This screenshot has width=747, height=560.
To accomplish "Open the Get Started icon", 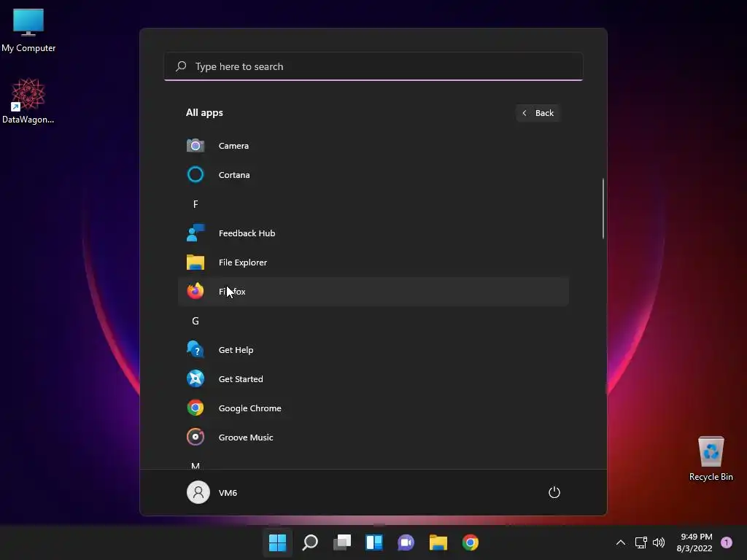I will pos(196,378).
